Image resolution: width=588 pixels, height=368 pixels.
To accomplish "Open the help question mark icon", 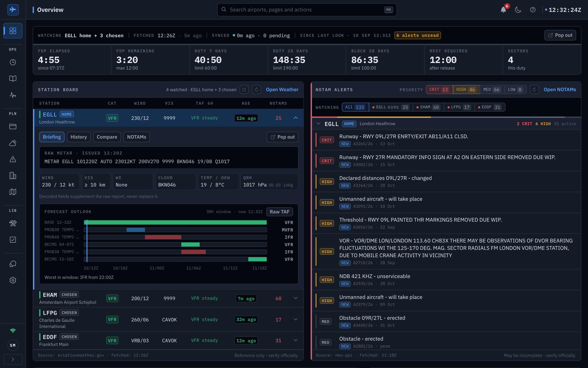I will [533, 10].
